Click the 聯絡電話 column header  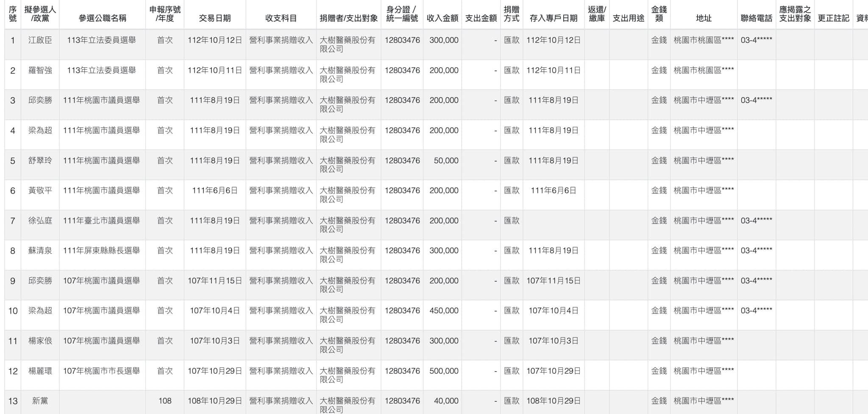tap(756, 18)
